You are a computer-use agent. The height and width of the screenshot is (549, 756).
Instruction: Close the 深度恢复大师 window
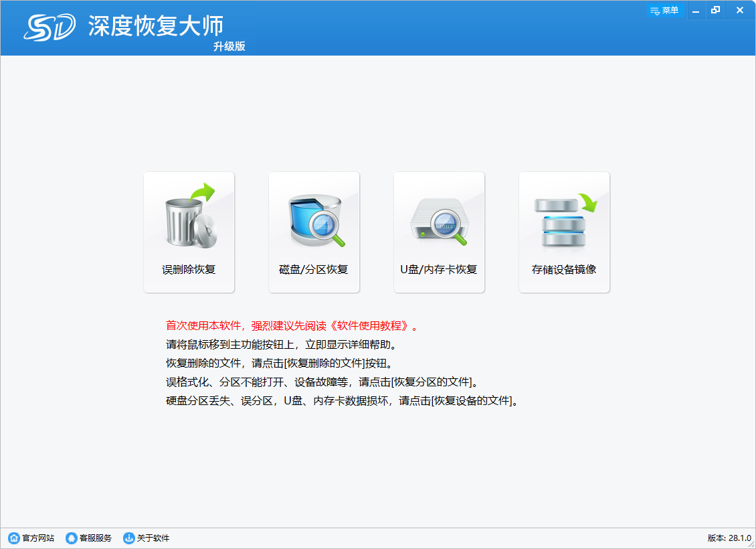[x=740, y=10]
